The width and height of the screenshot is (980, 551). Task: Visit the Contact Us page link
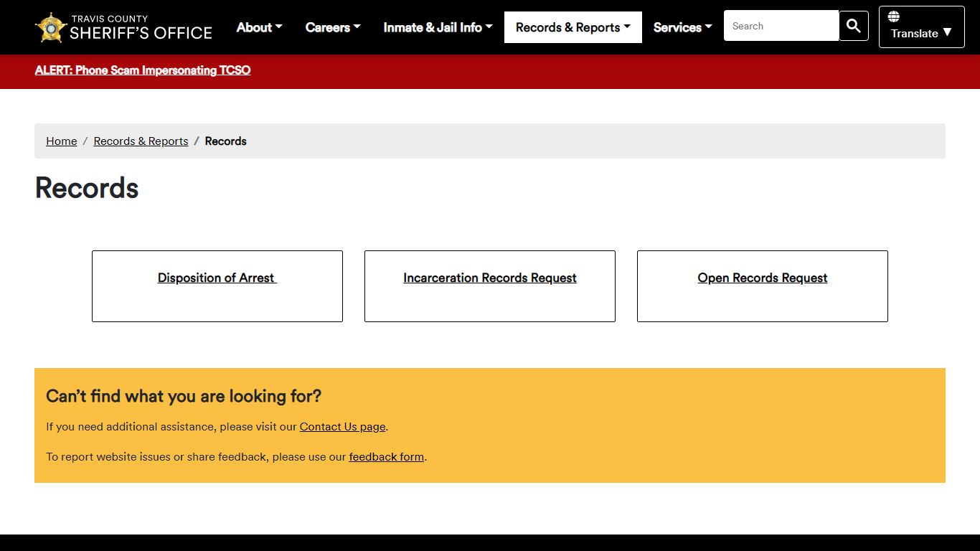click(x=343, y=426)
